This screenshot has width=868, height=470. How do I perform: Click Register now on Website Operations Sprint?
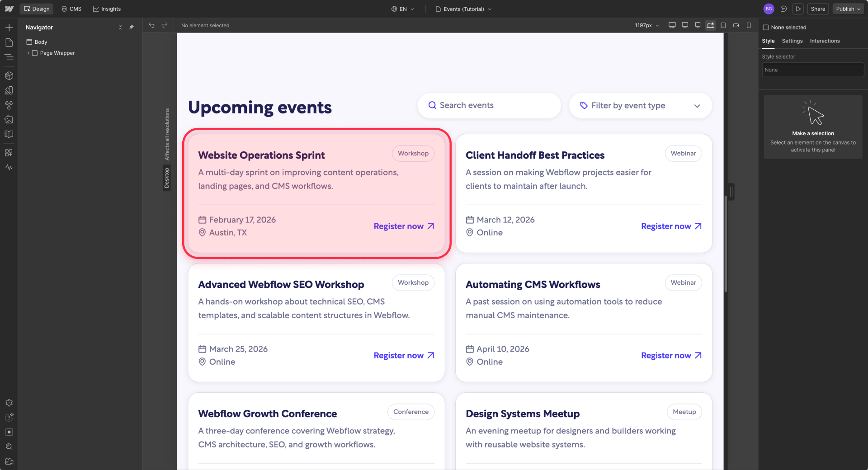point(404,226)
